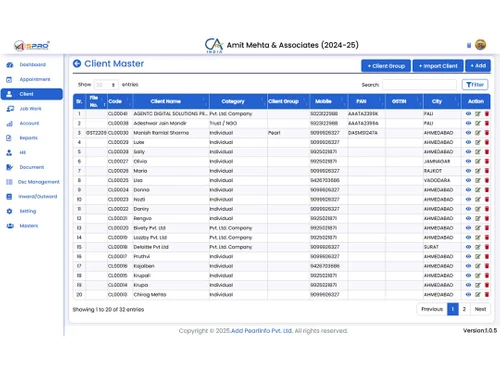
Task: Click the + Client Group button
Action: 386,66
